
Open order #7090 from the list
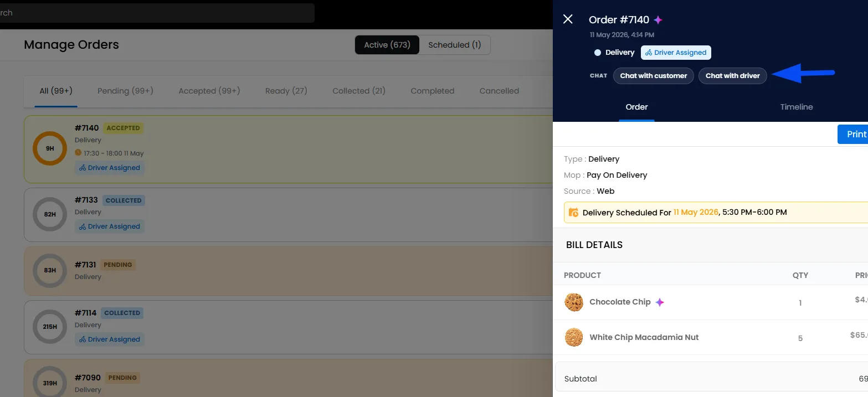click(288, 378)
